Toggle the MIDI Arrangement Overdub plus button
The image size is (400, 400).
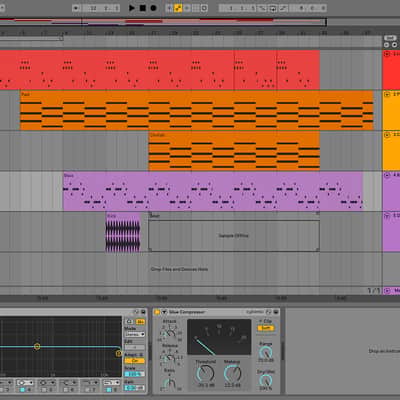(169, 8)
